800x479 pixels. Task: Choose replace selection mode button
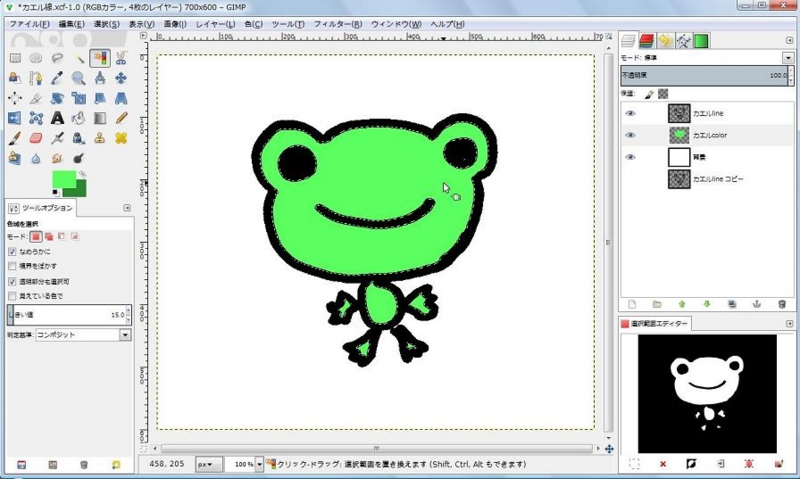36,237
